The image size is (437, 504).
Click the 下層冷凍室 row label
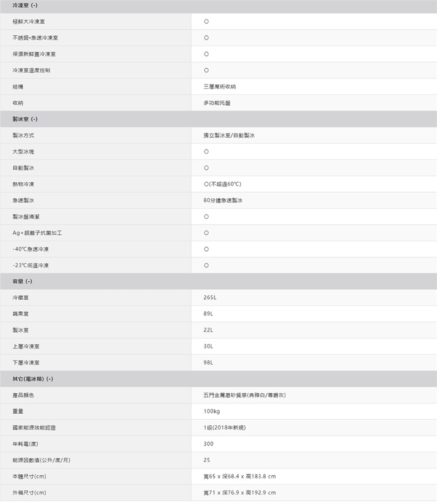[x=26, y=363]
